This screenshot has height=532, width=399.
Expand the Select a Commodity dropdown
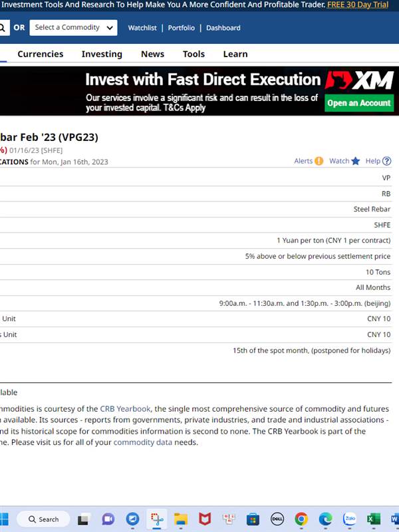coord(73,27)
